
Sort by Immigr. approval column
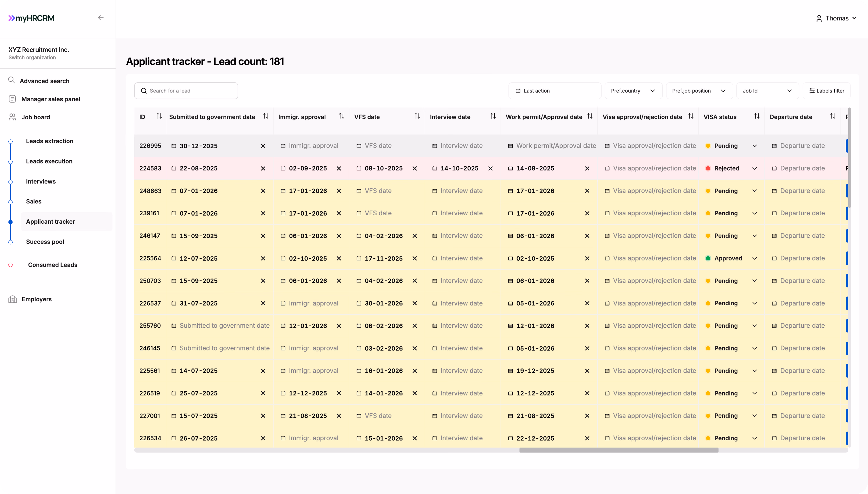pos(341,116)
